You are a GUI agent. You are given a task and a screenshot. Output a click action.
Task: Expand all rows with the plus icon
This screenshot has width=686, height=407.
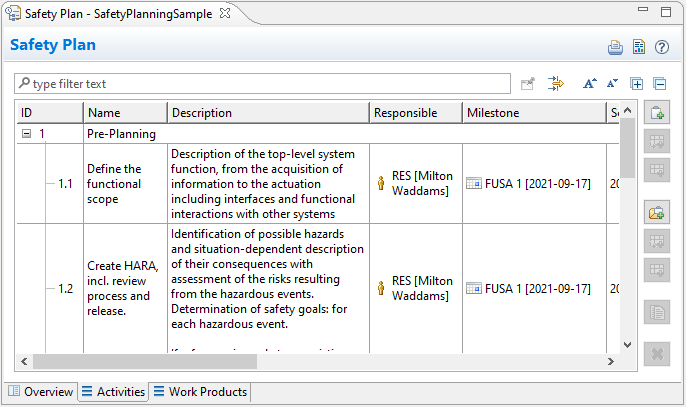[x=637, y=84]
